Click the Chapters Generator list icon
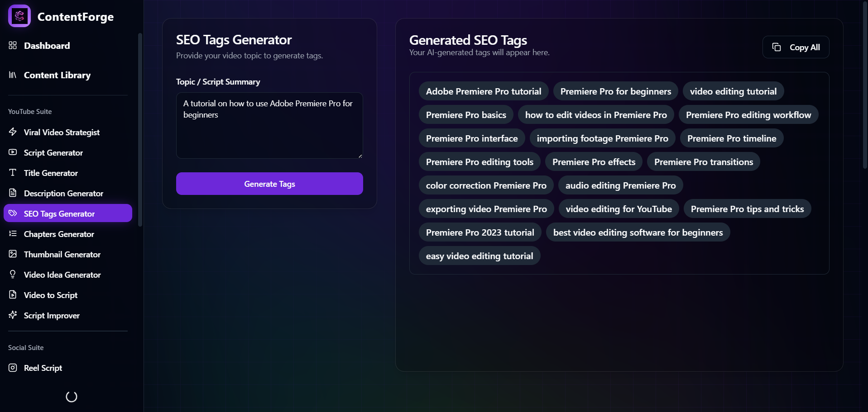Screen dimensions: 868x412 click(x=13, y=234)
